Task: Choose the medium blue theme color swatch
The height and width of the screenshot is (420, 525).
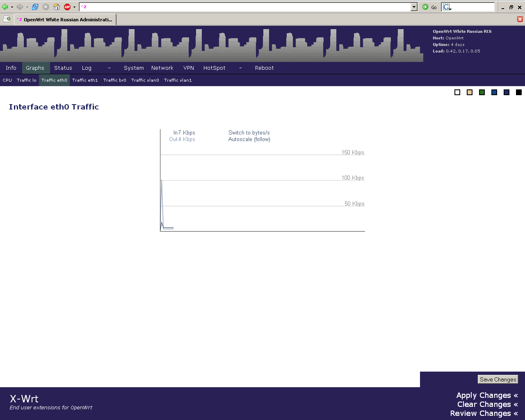Action: [494, 92]
